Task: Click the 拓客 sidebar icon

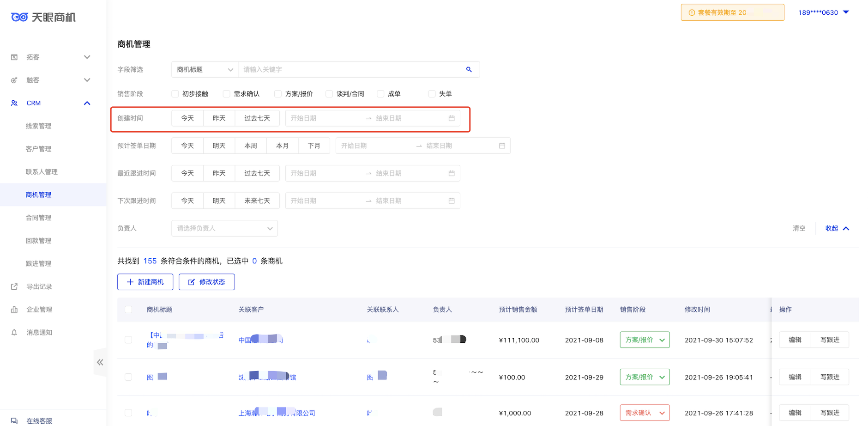Action: point(14,57)
